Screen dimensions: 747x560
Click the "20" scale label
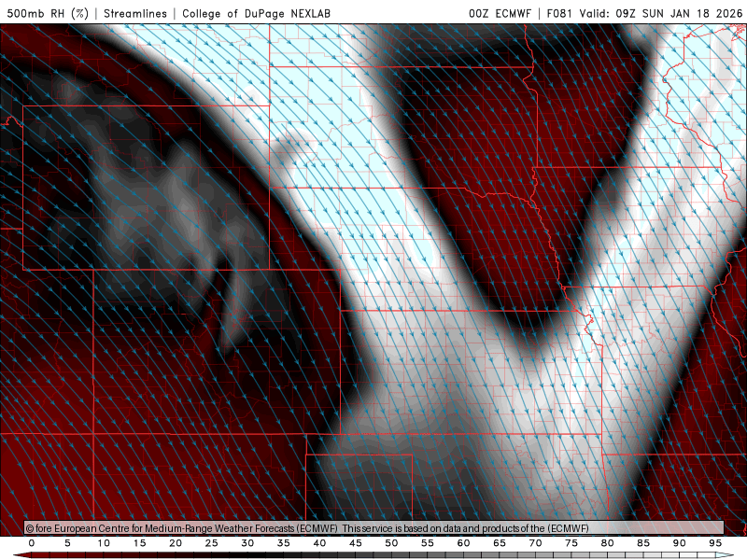click(x=176, y=543)
